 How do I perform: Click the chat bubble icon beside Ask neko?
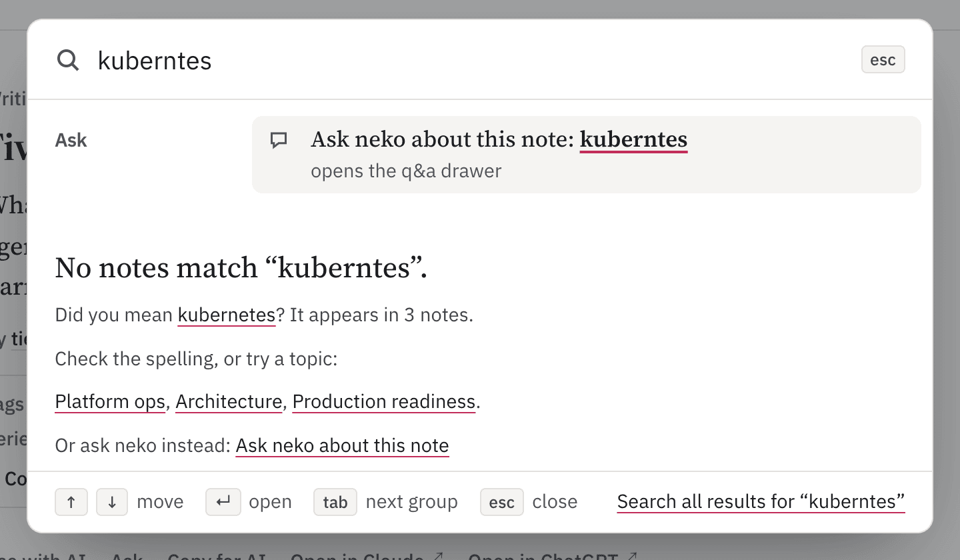279,140
